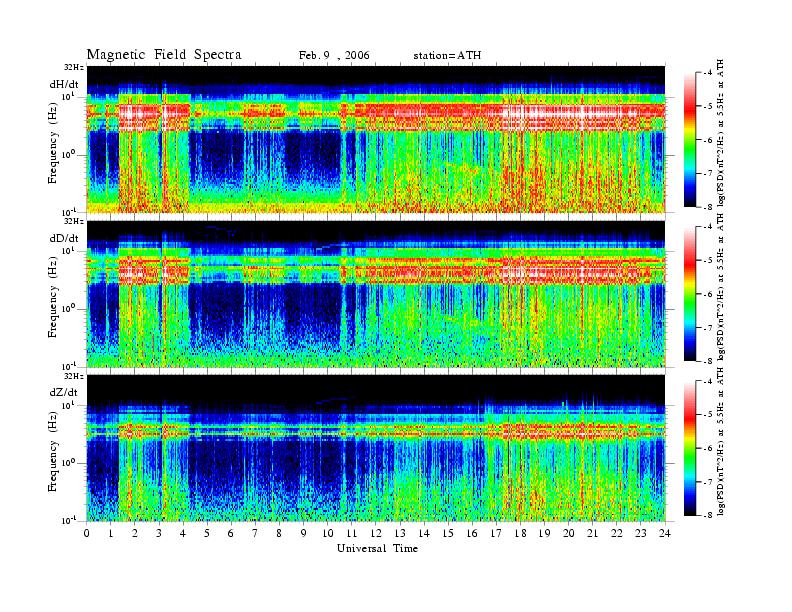Click the "2" tick on Universal Time axis

[x=135, y=533]
